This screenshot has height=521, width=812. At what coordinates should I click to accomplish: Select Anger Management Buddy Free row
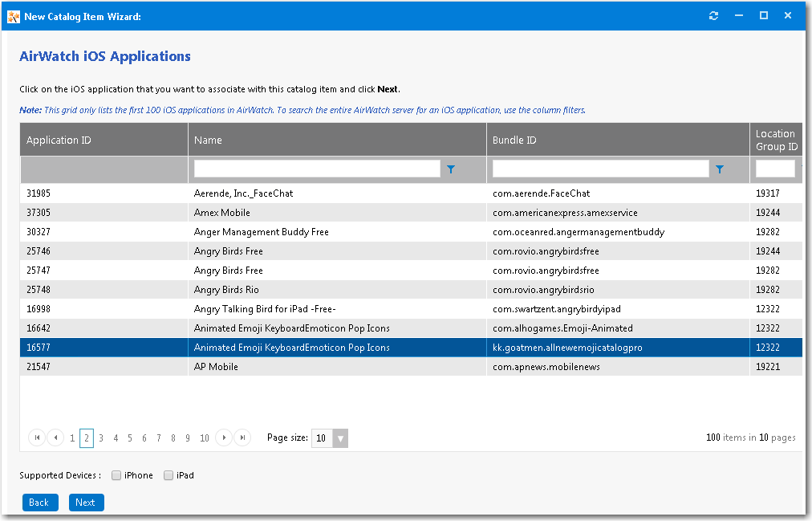(x=411, y=231)
